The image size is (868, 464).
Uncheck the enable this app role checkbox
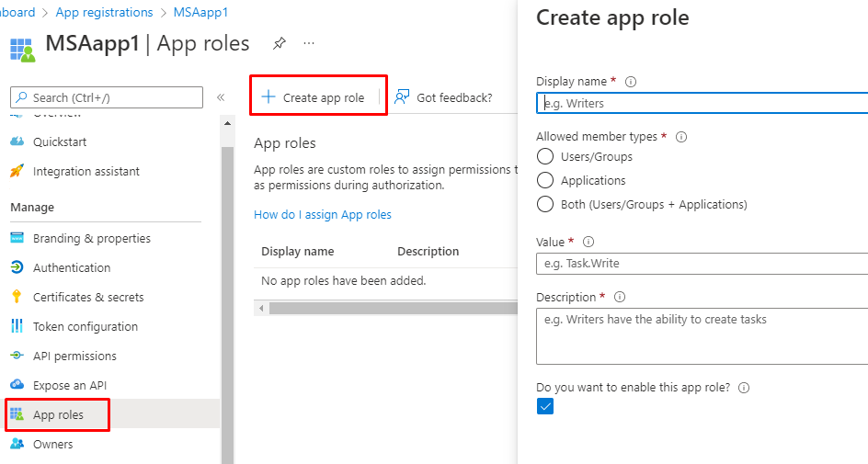tap(545, 406)
